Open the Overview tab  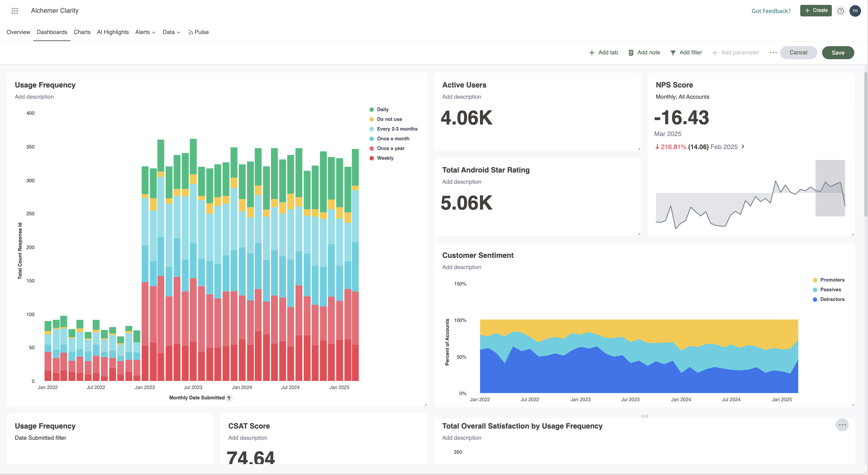point(18,32)
